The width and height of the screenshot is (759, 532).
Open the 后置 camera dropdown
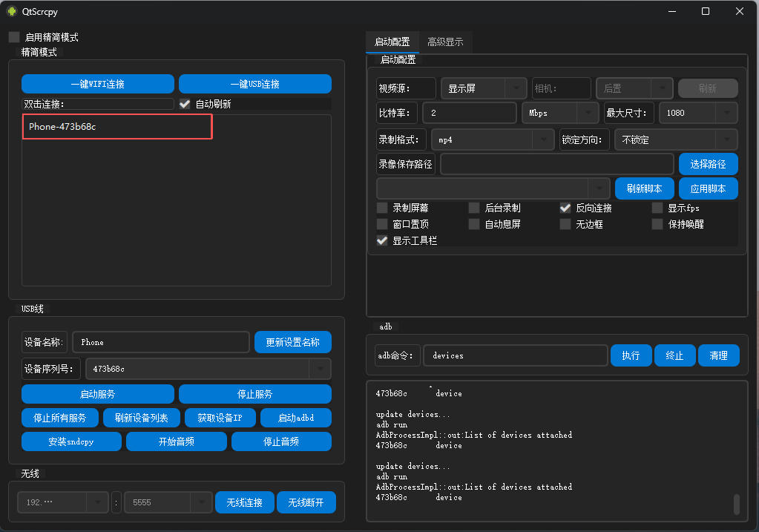pyautogui.click(x=634, y=88)
